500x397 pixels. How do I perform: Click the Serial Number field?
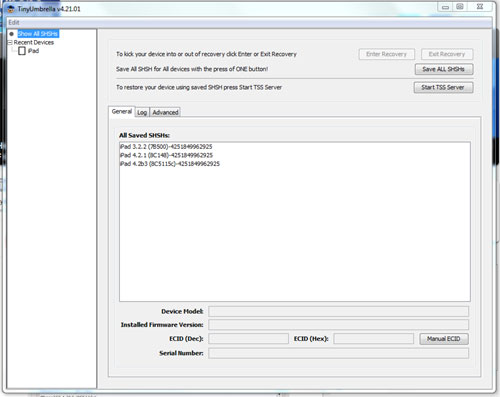click(x=338, y=353)
